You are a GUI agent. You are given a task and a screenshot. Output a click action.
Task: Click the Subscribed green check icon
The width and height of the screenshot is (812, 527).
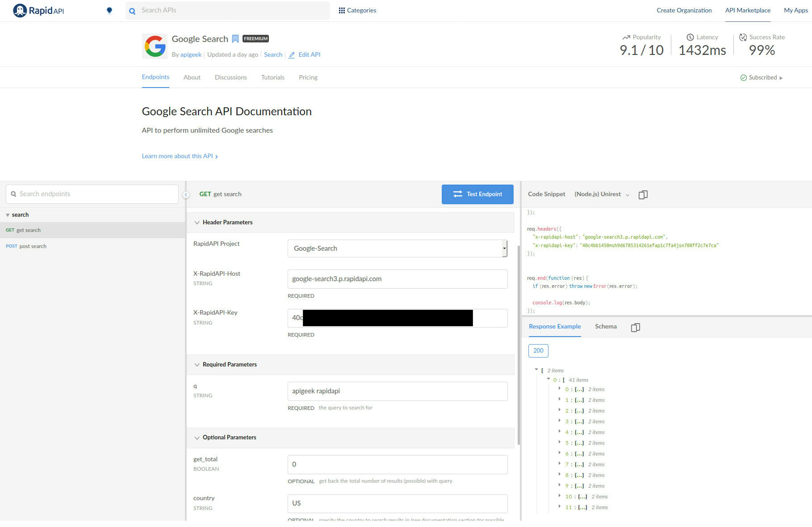point(743,78)
